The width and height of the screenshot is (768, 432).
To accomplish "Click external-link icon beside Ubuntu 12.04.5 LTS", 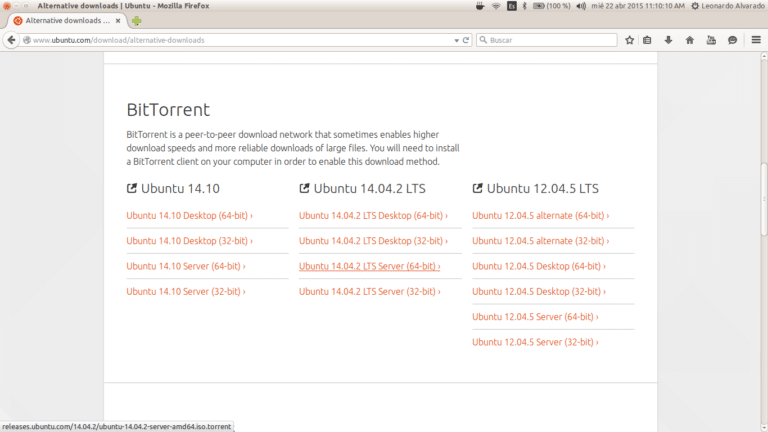I will click(477, 188).
